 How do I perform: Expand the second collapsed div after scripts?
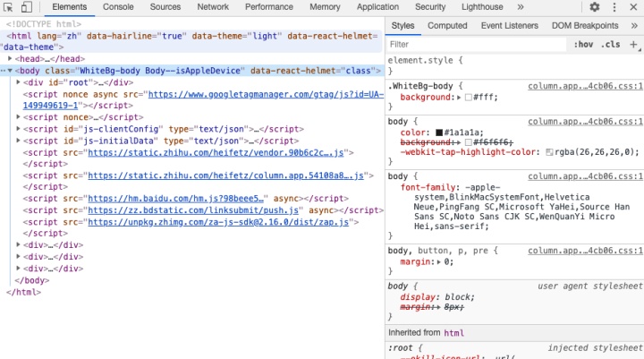coord(18,257)
